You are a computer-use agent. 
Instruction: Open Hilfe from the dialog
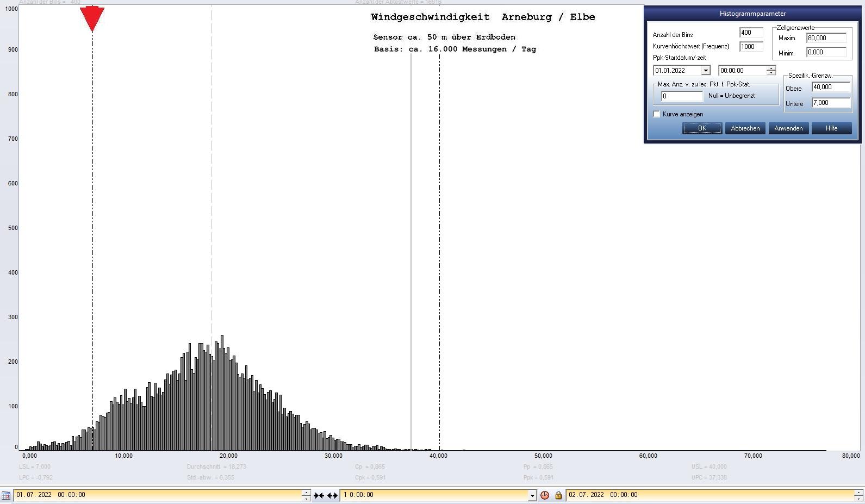[831, 128]
